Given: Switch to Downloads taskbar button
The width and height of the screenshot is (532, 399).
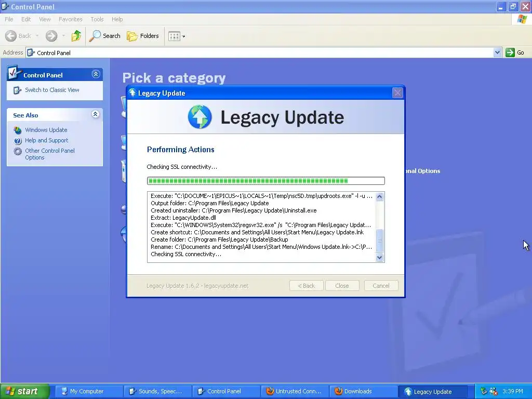Looking at the screenshot, I should click(363, 391).
